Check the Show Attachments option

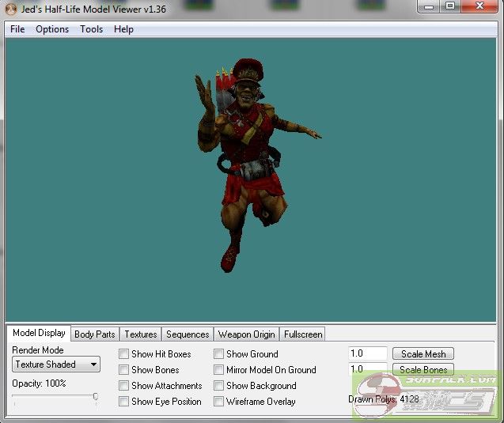[x=124, y=386]
